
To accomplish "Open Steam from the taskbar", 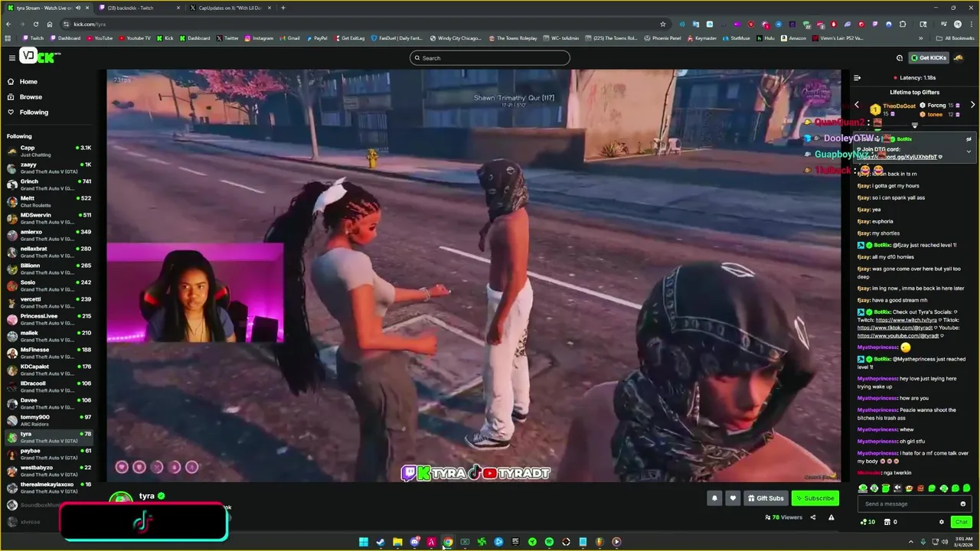I will click(x=381, y=542).
